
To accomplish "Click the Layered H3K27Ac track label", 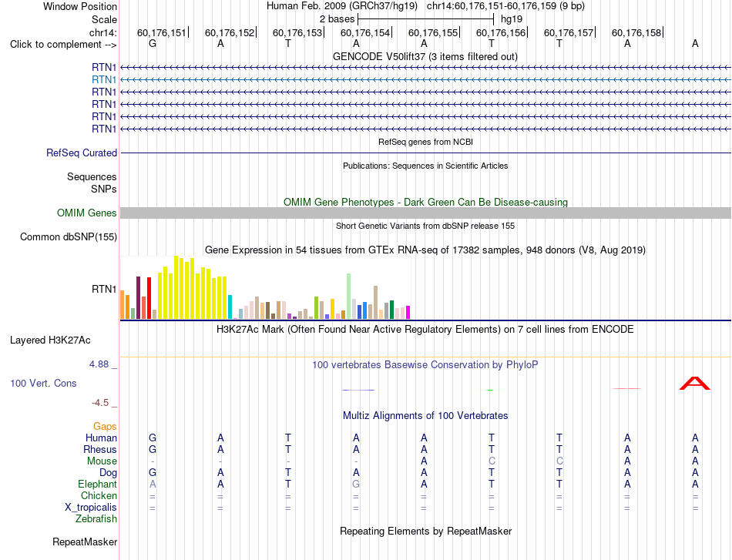I will 50,340.
